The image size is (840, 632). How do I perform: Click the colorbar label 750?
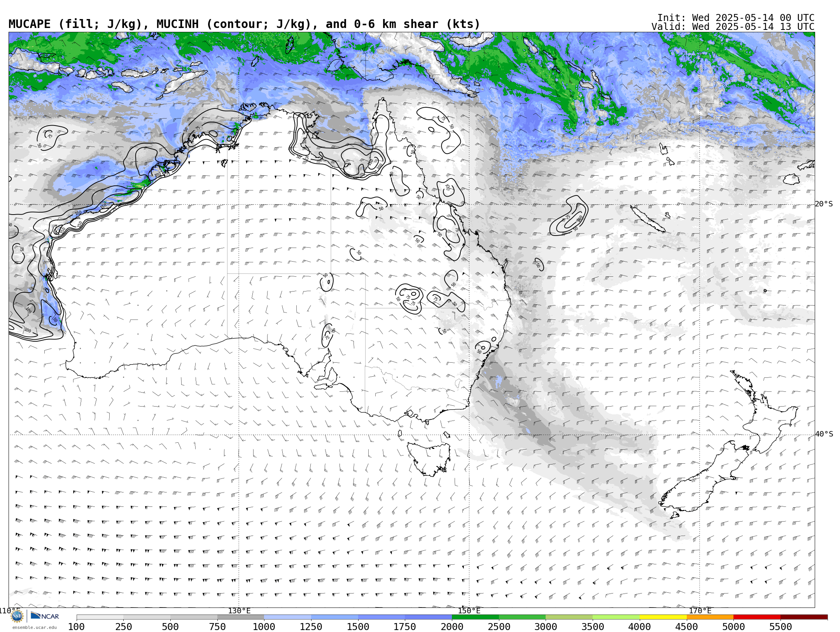coord(217,627)
